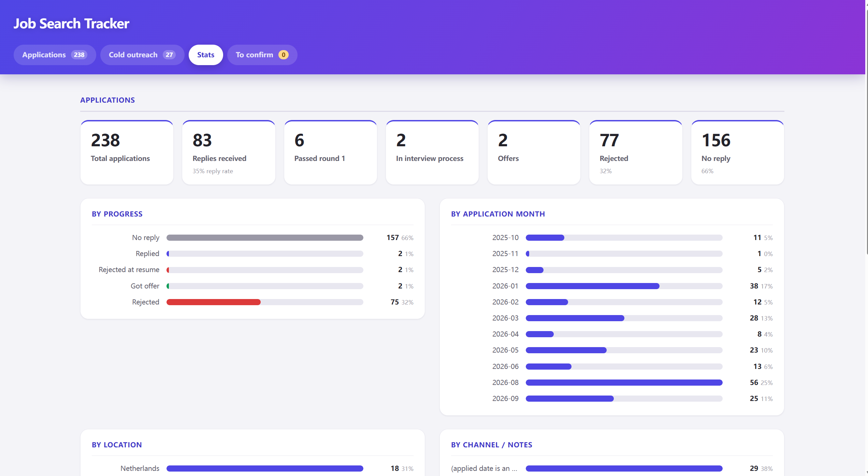Click the Replied row label
The image size is (868, 476).
click(x=147, y=254)
